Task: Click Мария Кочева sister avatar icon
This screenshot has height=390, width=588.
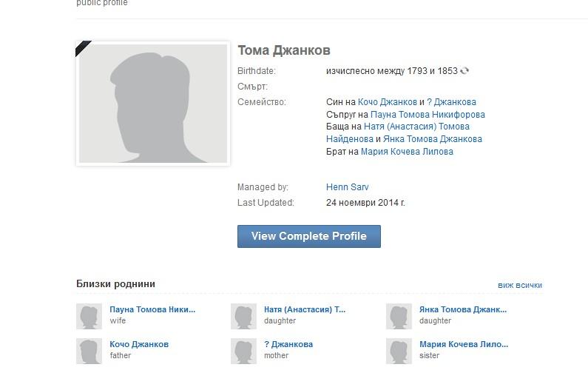Action: (x=399, y=351)
